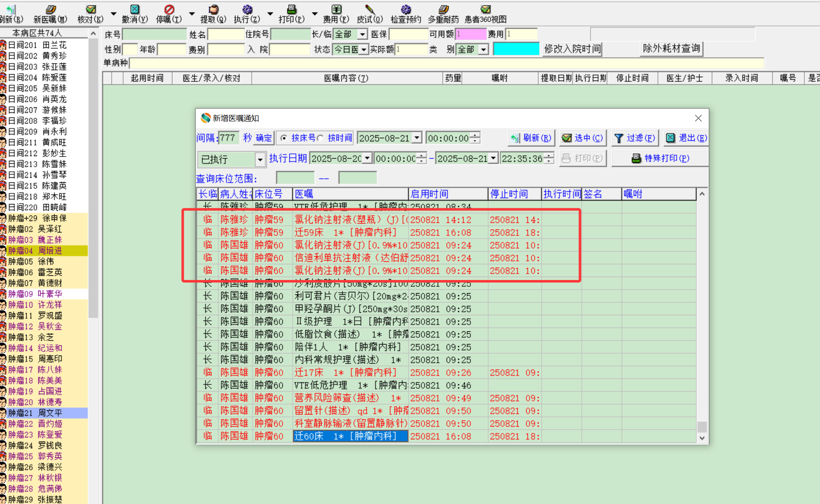Screen dimensions: 820x504
Task: Click the cyan color box
Action: coord(516,49)
